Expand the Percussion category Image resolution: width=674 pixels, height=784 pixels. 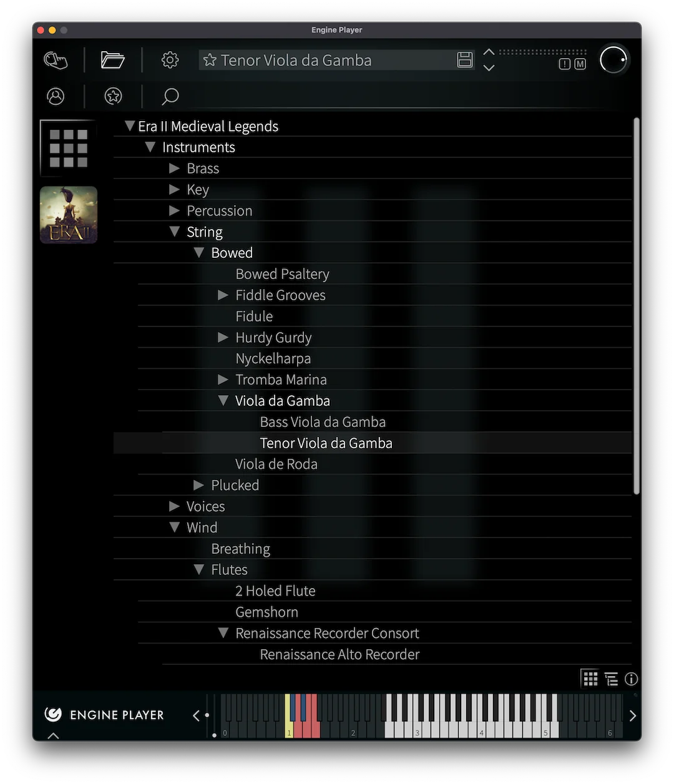click(174, 211)
